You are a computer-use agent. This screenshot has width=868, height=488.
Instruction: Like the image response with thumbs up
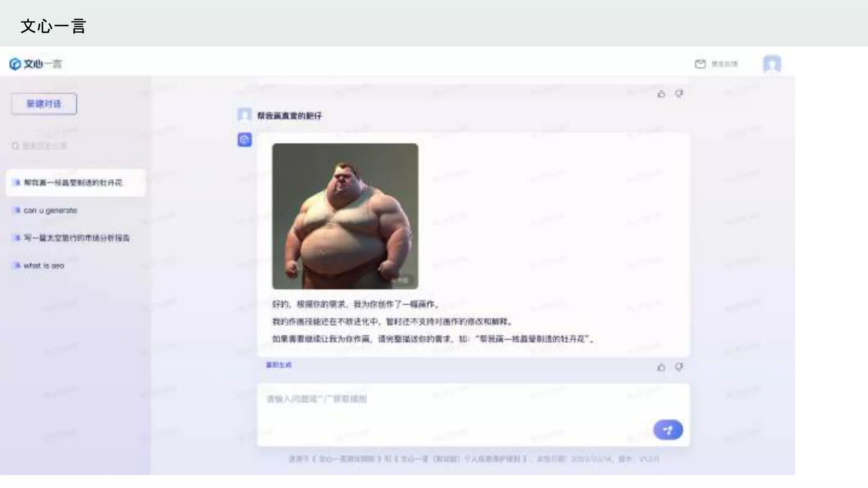pos(661,367)
